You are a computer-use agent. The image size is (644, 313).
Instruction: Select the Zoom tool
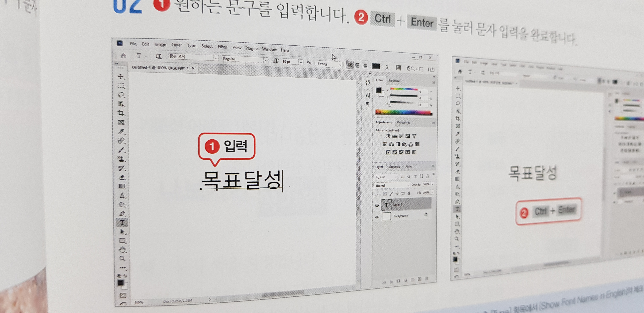click(x=123, y=259)
